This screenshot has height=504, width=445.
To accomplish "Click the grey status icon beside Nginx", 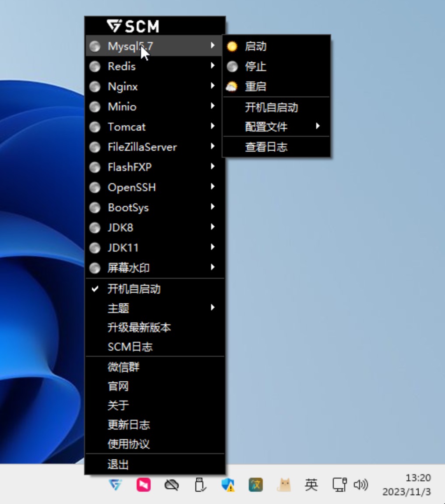I will coord(95,87).
